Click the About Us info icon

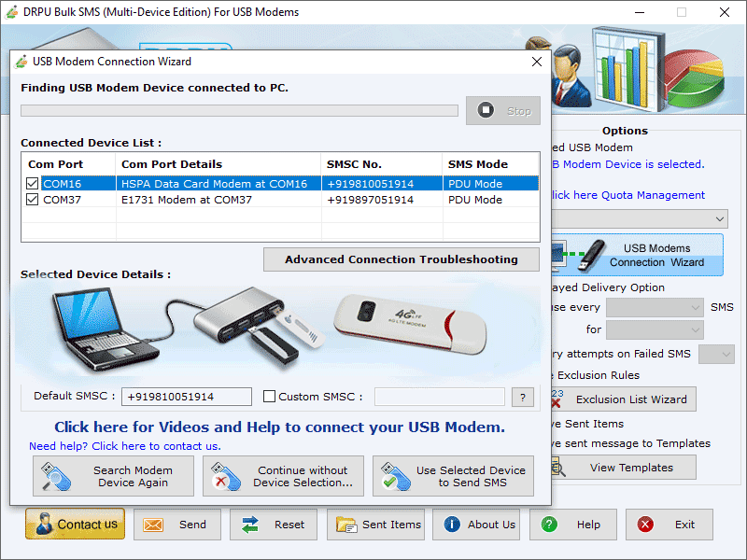click(454, 525)
